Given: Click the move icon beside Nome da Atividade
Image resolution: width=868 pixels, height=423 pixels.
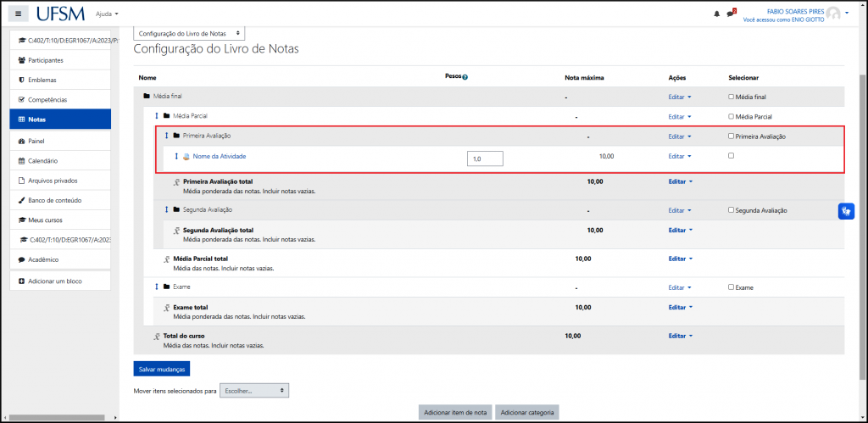Looking at the screenshot, I should click(x=176, y=156).
